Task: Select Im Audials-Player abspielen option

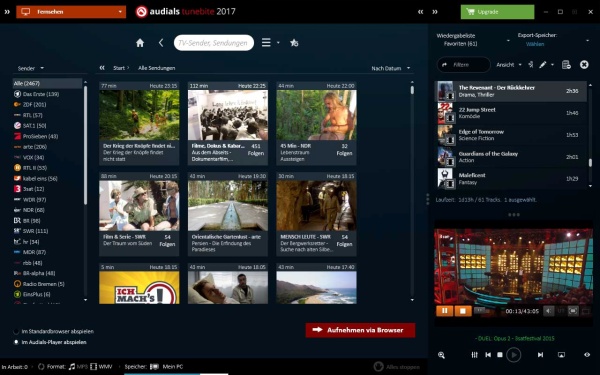Action: click(51, 342)
